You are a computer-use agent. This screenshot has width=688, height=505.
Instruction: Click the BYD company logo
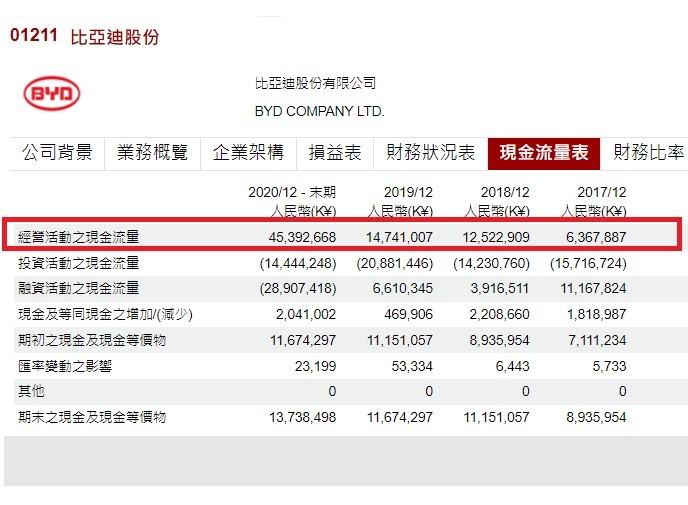pyautogui.click(x=52, y=93)
